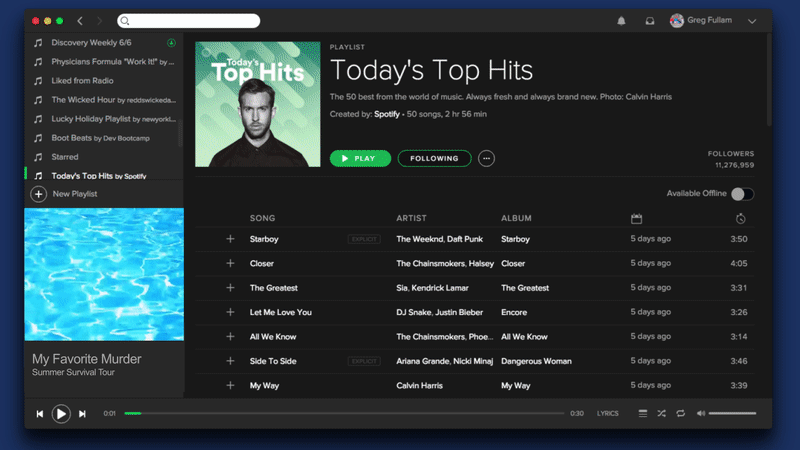Sort by the SONG column header
Viewport: 800px width, 450px height.
(x=262, y=218)
